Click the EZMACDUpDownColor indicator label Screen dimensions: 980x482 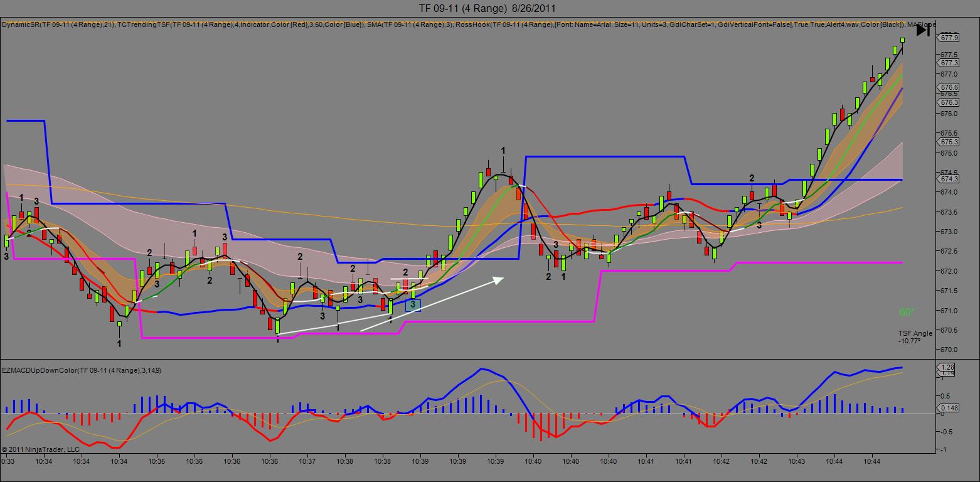click(x=82, y=370)
